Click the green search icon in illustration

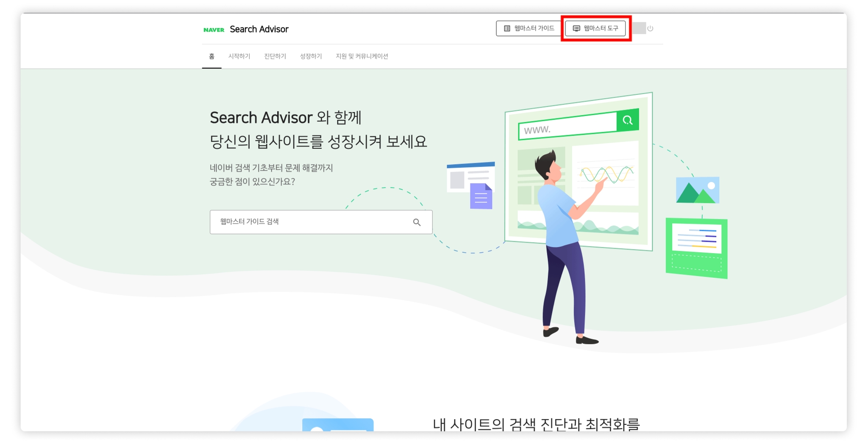tap(628, 121)
